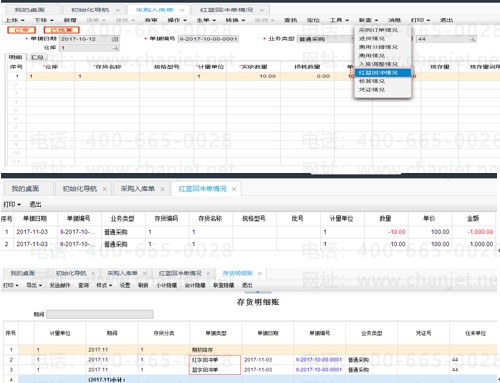Click the 新增 toolbar button

point(70,20)
